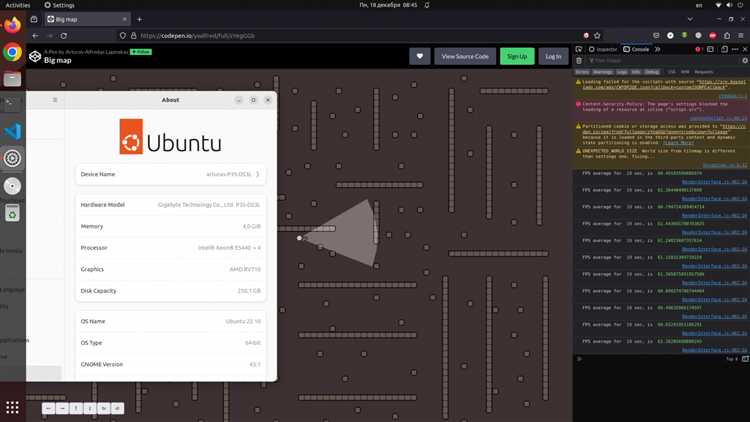
Task: Open Firefox hamburger application menu
Action: coord(740,35)
